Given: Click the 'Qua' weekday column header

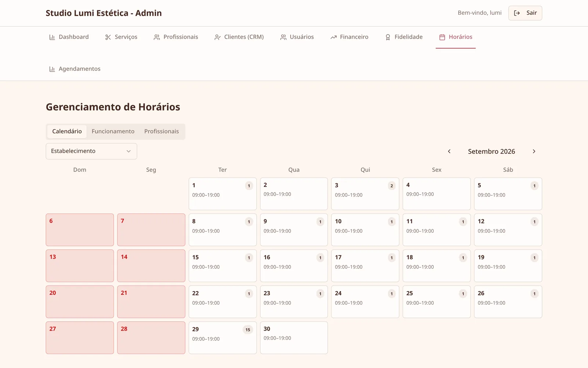Looking at the screenshot, I should click(294, 170).
